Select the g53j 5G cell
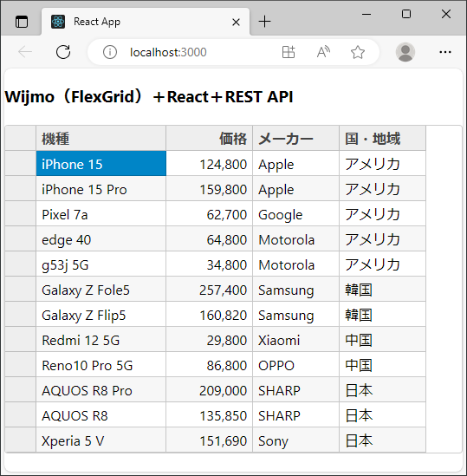The height and width of the screenshot is (476, 467). 101,264
